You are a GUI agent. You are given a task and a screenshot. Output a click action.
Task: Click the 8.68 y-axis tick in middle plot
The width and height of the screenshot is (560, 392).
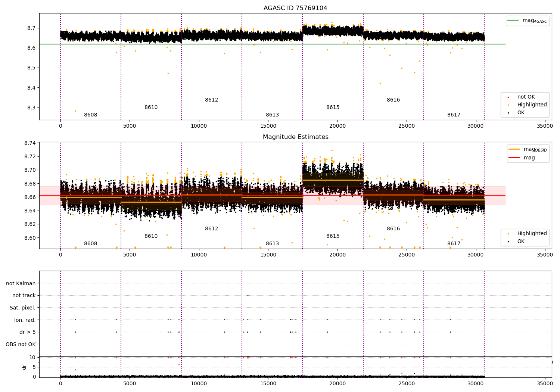(x=30, y=184)
